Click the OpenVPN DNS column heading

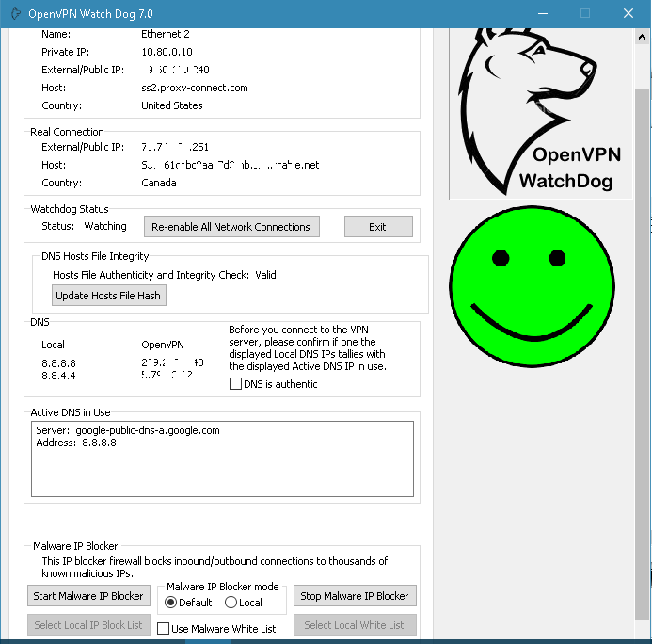pyautogui.click(x=163, y=345)
